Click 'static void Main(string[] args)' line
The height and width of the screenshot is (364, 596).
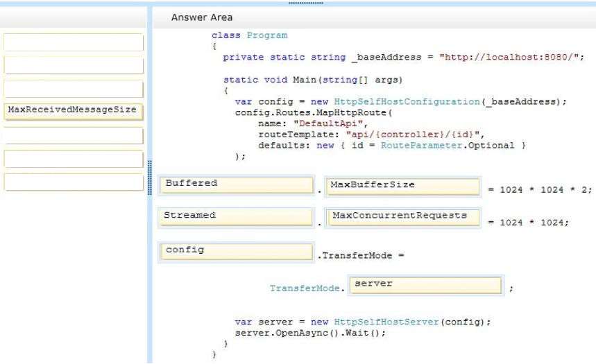tap(313, 80)
